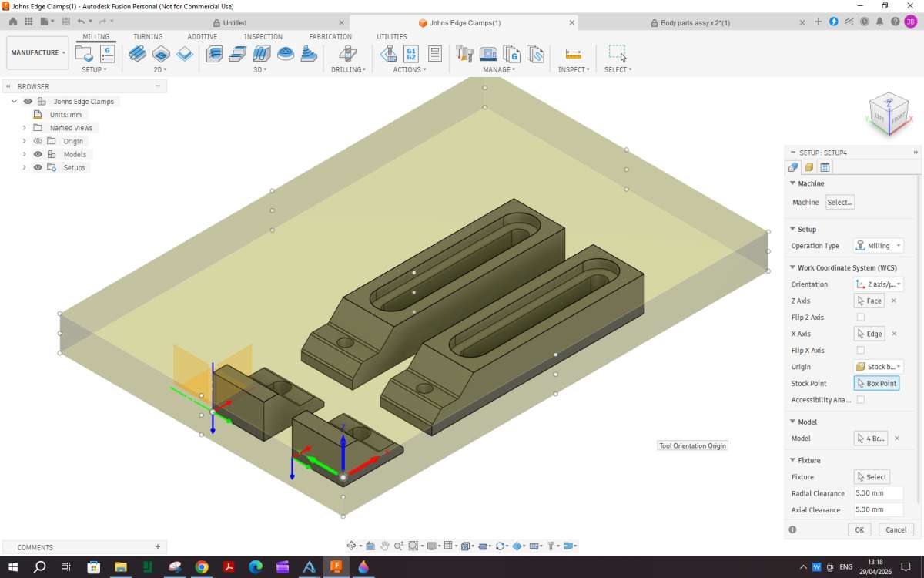Switch to the ADDITIVE ribbon tab
Image resolution: width=924 pixels, height=578 pixels.
(x=203, y=36)
